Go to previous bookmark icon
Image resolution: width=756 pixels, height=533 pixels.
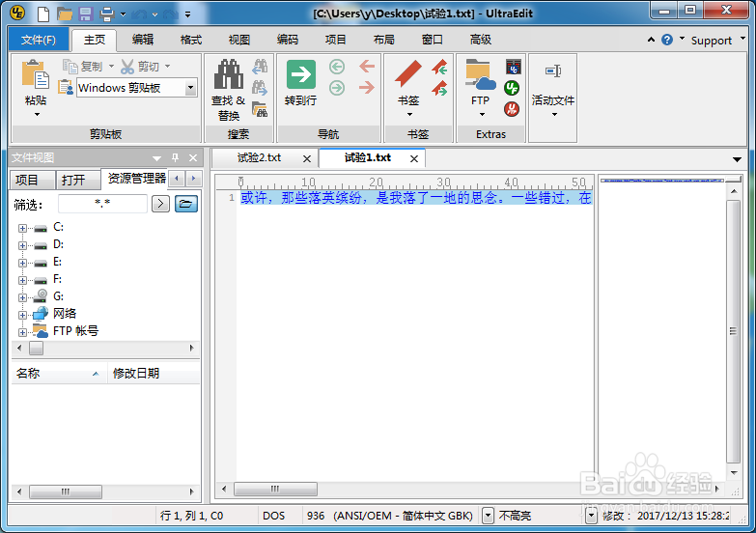[x=439, y=67]
